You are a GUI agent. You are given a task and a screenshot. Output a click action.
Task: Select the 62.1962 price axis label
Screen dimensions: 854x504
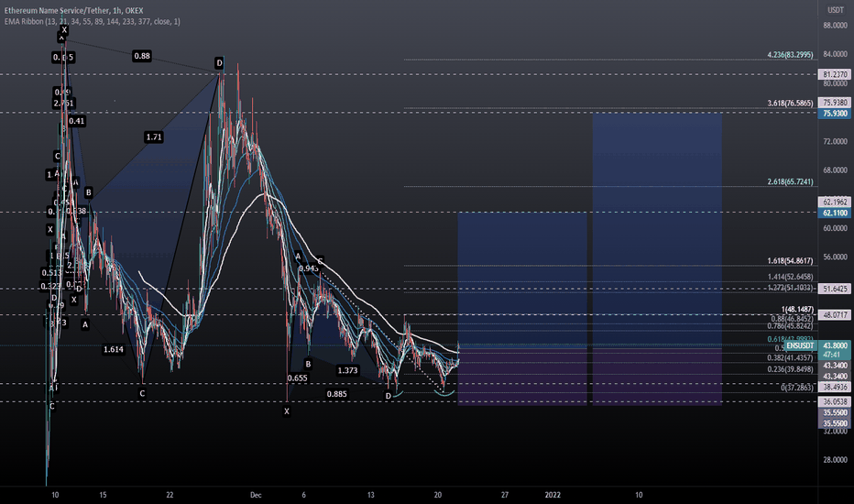(835, 203)
